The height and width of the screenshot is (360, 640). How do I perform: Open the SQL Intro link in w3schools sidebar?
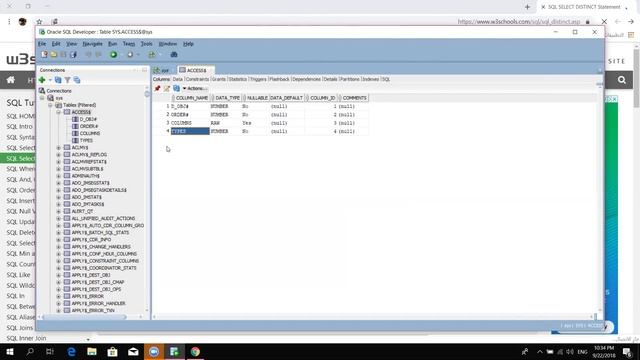(x=19, y=127)
